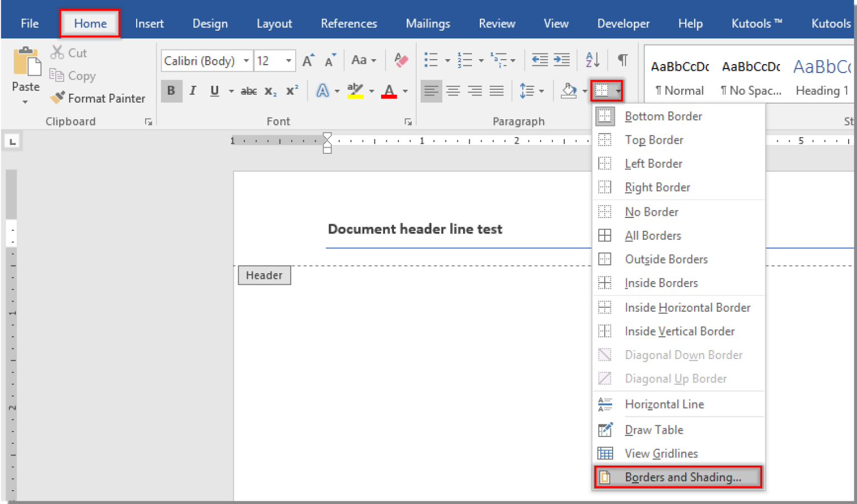Switch to the Mailings ribbon tab
This screenshot has height=504, width=857.
(428, 23)
